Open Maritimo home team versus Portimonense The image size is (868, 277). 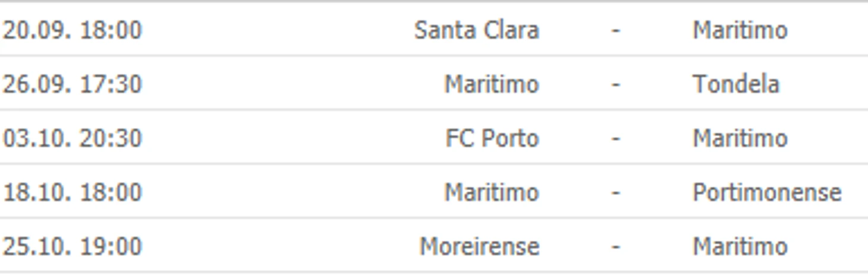click(x=491, y=192)
